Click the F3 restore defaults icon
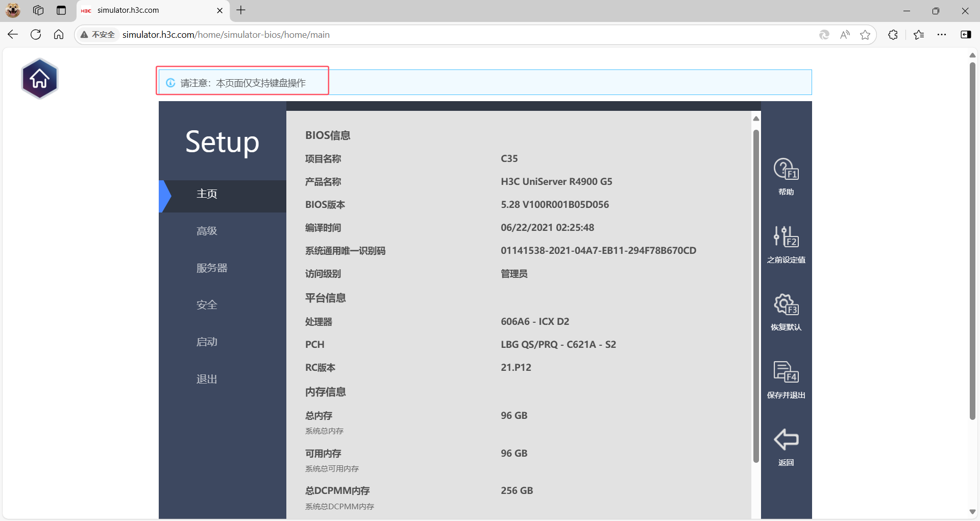 (786, 304)
